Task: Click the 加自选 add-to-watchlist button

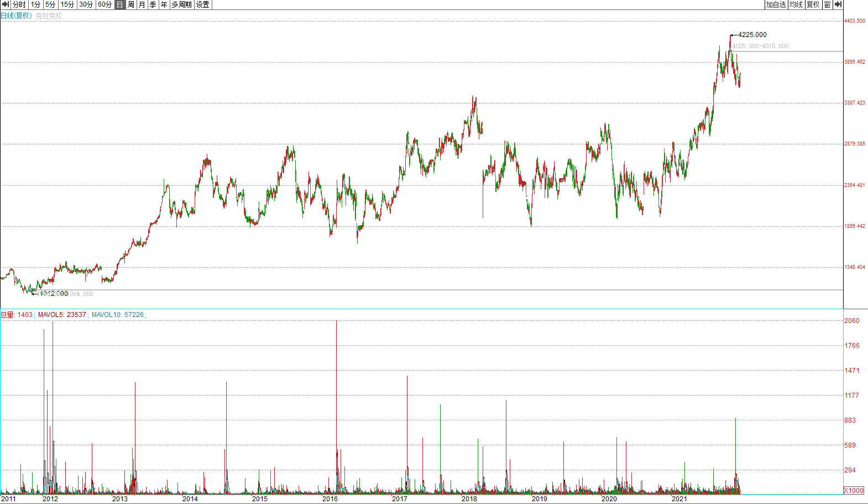Action: pos(776,4)
